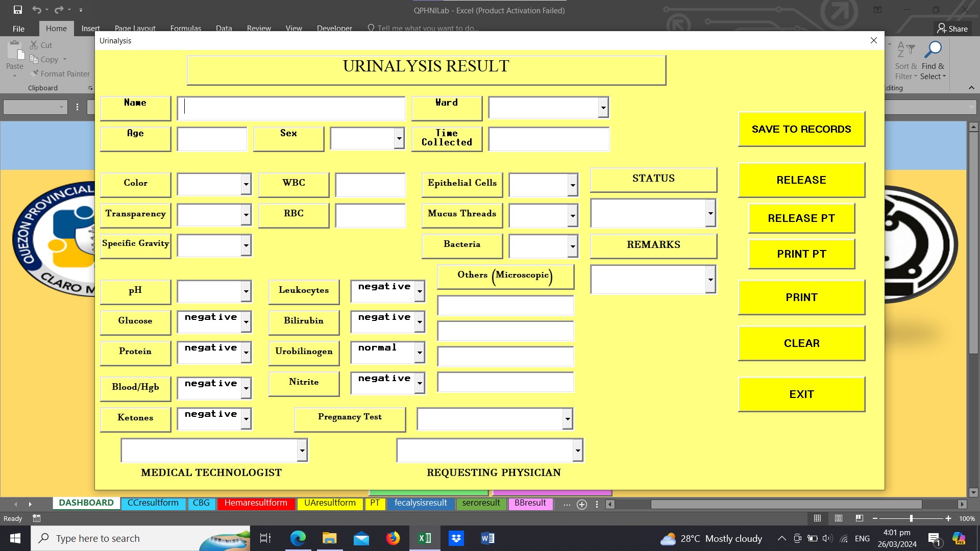Click the zoom slider handle in status bar
The height and width of the screenshot is (551, 980).
point(911,518)
